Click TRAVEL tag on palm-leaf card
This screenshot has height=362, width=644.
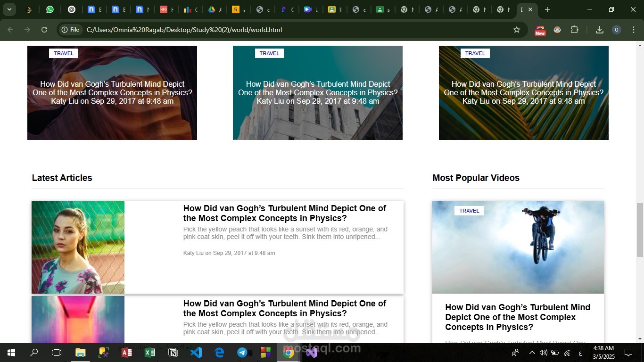pyautogui.click(x=475, y=53)
